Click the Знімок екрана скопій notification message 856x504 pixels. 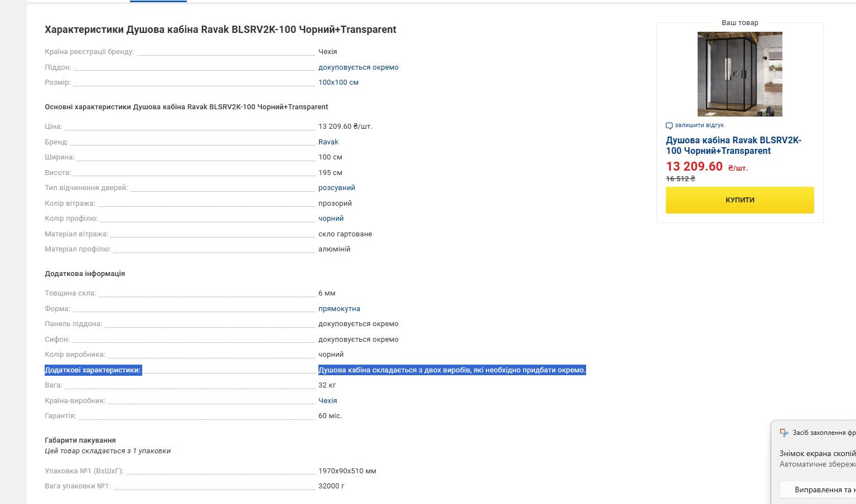pos(818,454)
